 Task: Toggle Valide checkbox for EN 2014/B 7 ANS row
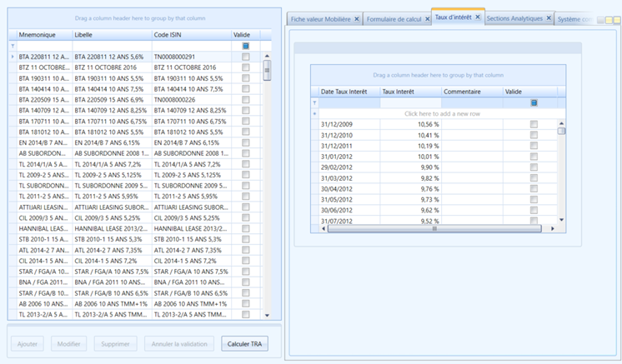tap(245, 142)
